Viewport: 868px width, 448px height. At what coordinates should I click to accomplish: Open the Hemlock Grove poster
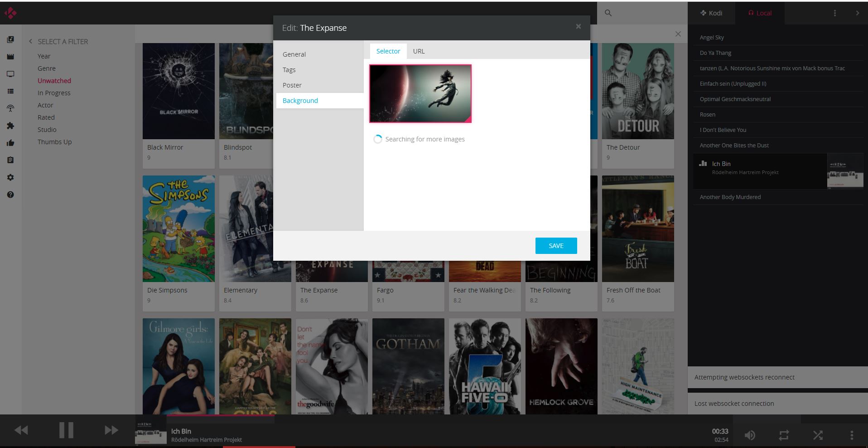coord(561,366)
